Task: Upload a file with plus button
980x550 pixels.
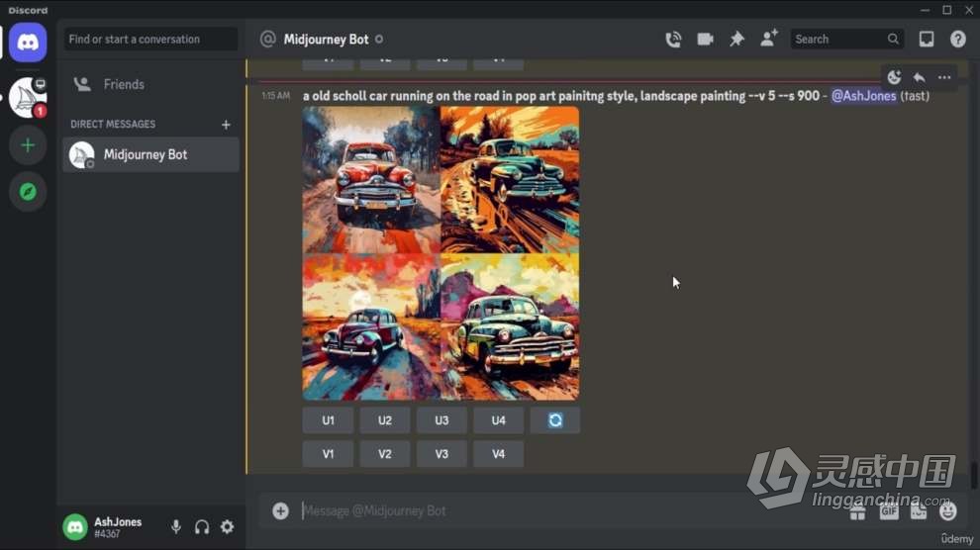Action: (280, 511)
